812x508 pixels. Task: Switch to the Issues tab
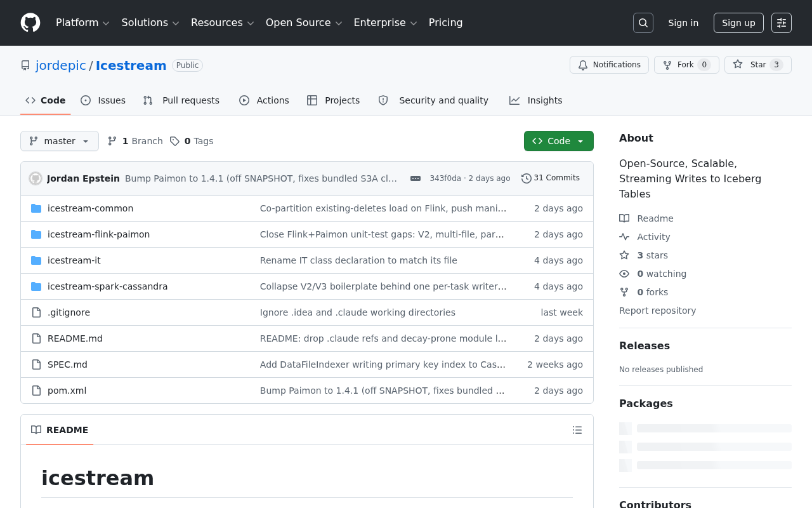click(x=103, y=100)
